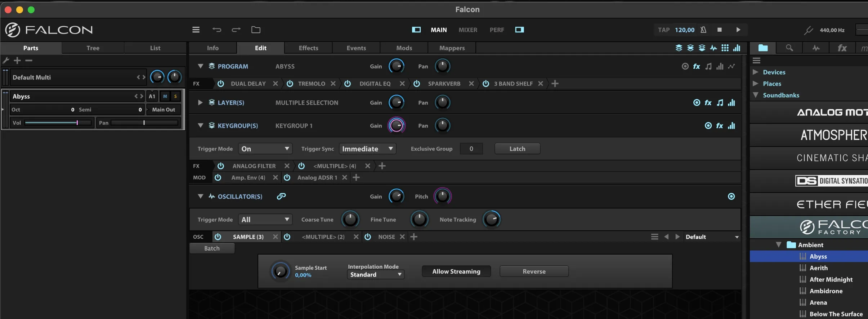Switch to the Effects tab
Screen dimensions: 868x319
[308, 48]
